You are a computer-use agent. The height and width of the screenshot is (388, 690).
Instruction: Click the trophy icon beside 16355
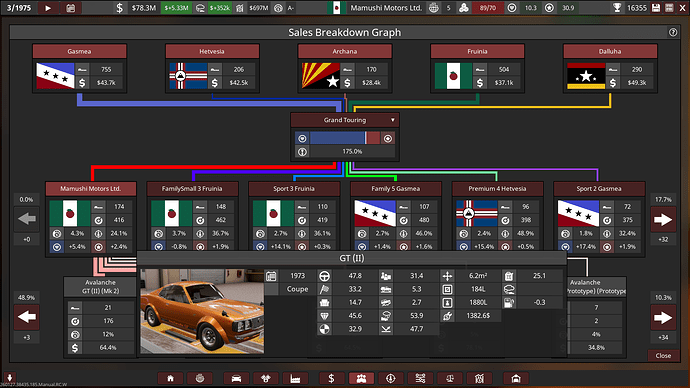[617, 8]
